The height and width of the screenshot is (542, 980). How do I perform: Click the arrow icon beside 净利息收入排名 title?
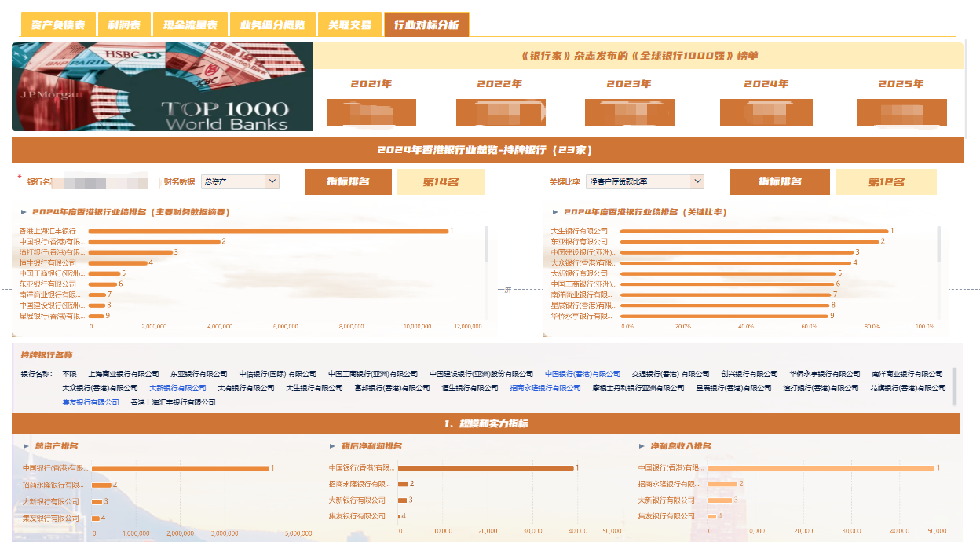tap(642, 446)
